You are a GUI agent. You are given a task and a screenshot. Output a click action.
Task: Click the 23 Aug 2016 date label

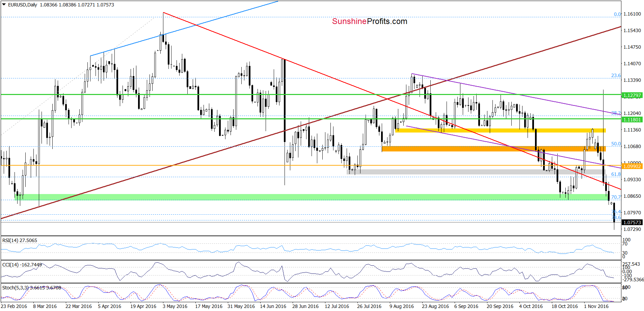(435, 306)
